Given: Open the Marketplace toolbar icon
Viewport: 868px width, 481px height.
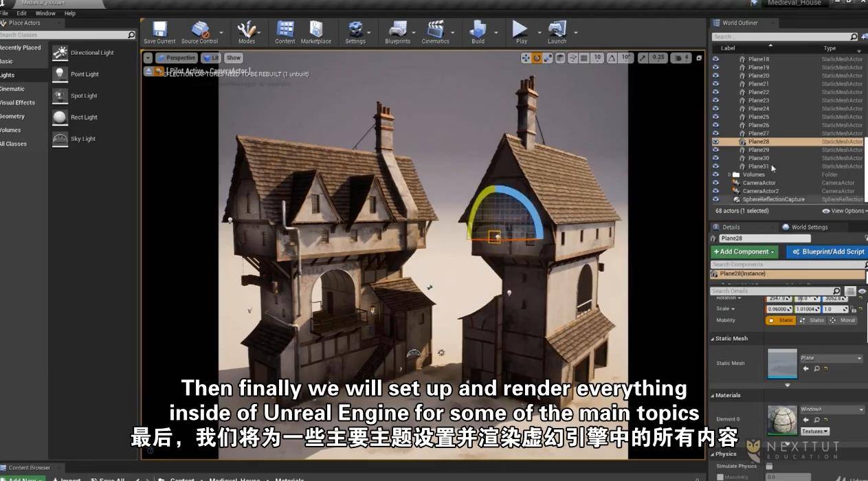Looking at the screenshot, I should [316, 32].
